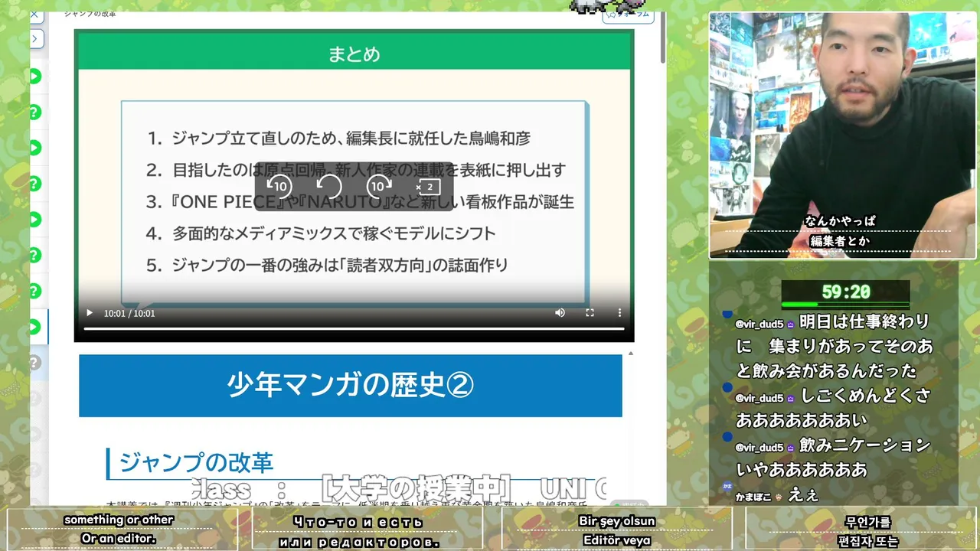Click slide line 1 about 鳥嶋和彦
The width and height of the screenshot is (980, 551).
click(338, 139)
